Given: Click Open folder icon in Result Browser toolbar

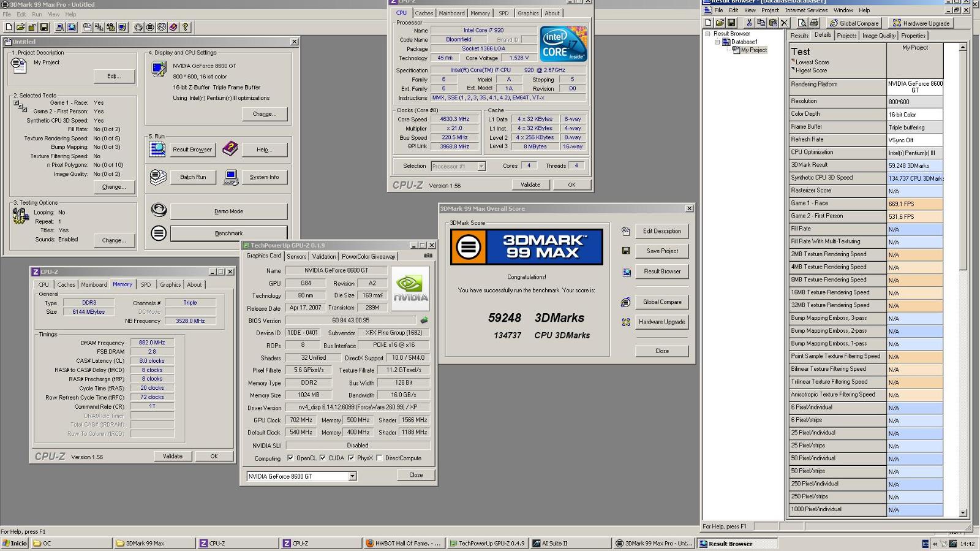Looking at the screenshot, I should coord(720,23).
